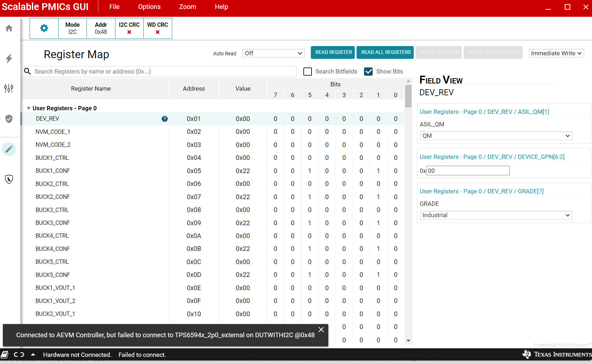Toggle bit 5 of BUCK3_CONF
This screenshot has width=592, height=364.
click(310, 223)
